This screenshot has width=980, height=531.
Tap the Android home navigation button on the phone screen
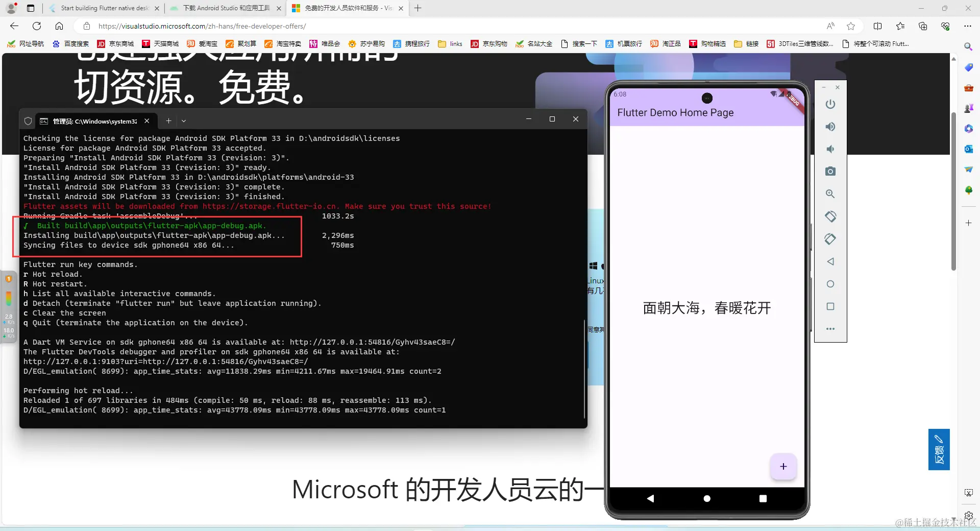(707, 498)
